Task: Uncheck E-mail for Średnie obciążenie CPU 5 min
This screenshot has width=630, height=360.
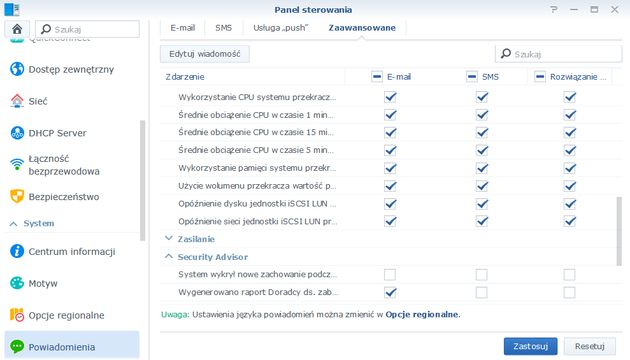Action: coord(390,150)
